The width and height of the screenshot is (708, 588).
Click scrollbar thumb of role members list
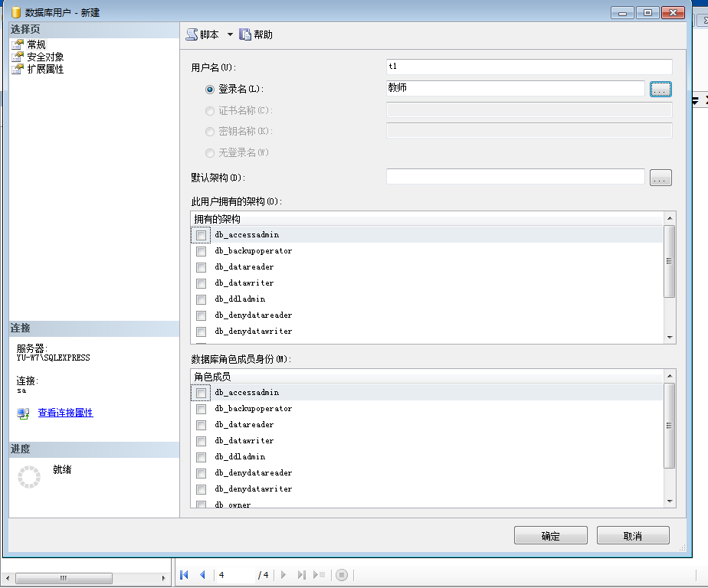669,426
